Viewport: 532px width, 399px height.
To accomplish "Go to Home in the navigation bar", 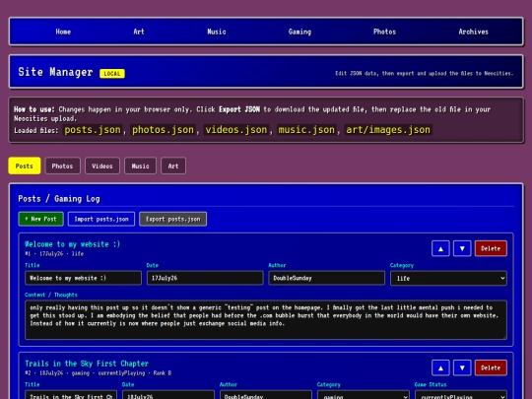I will pyautogui.click(x=63, y=32).
